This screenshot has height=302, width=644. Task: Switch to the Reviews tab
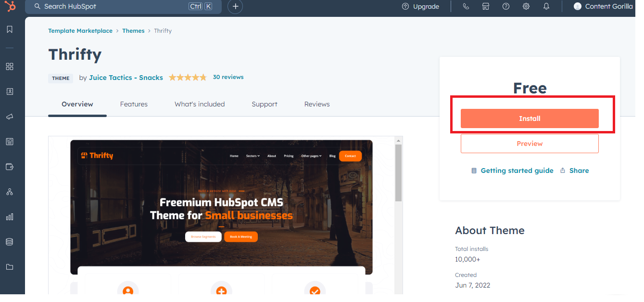317,104
